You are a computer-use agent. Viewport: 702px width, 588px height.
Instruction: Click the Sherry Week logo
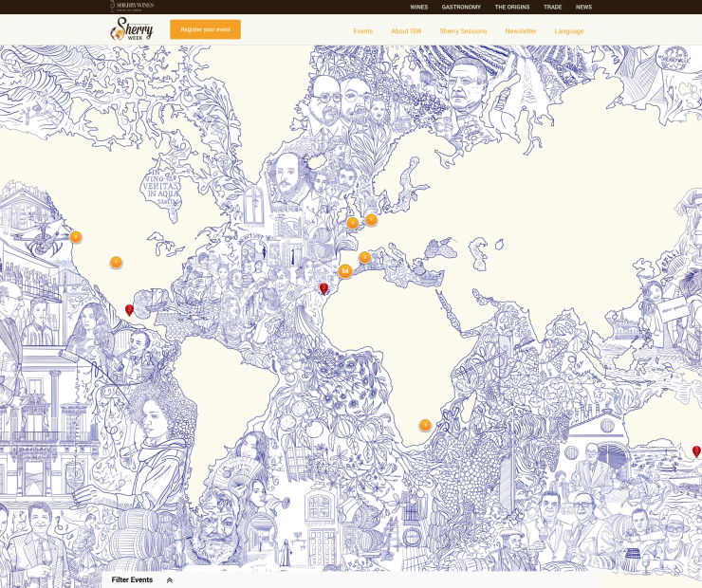click(x=132, y=29)
